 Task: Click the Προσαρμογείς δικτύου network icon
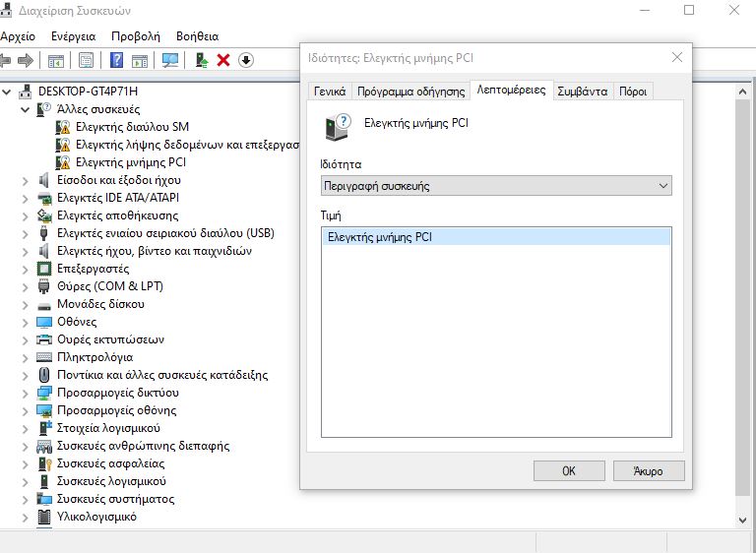click(44, 393)
